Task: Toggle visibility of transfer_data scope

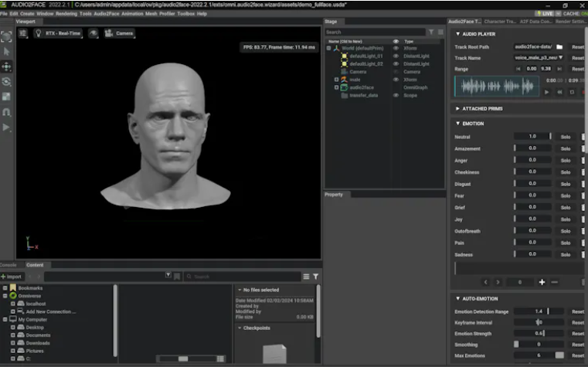Action: click(x=396, y=95)
